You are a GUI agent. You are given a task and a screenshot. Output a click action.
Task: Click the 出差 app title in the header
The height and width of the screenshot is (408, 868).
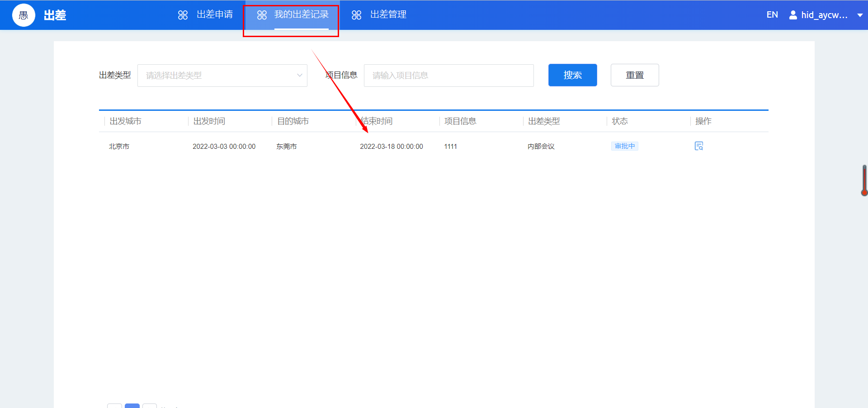click(x=55, y=14)
